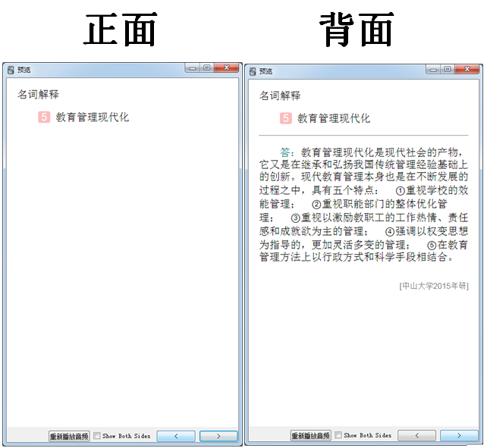Enable Show Both Sides in the left preview window
487x448 pixels.
click(97, 436)
